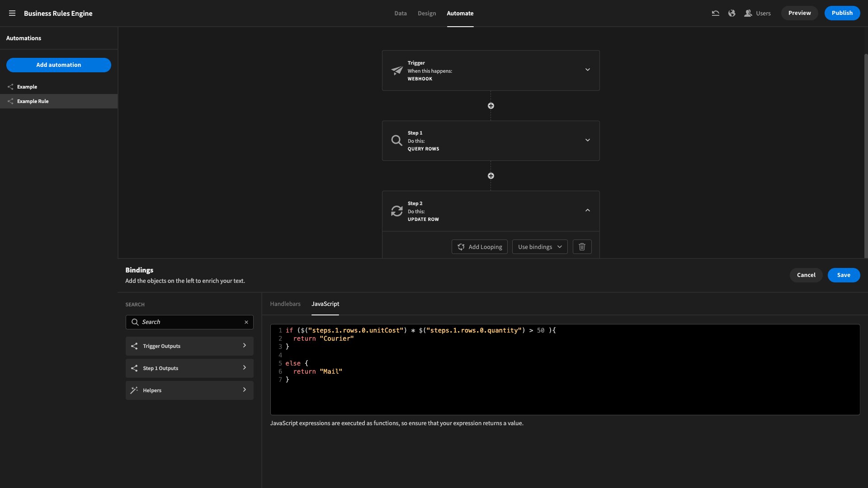Click the Add Looping loop icon
Screen dimensions: 868x488
click(461, 247)
